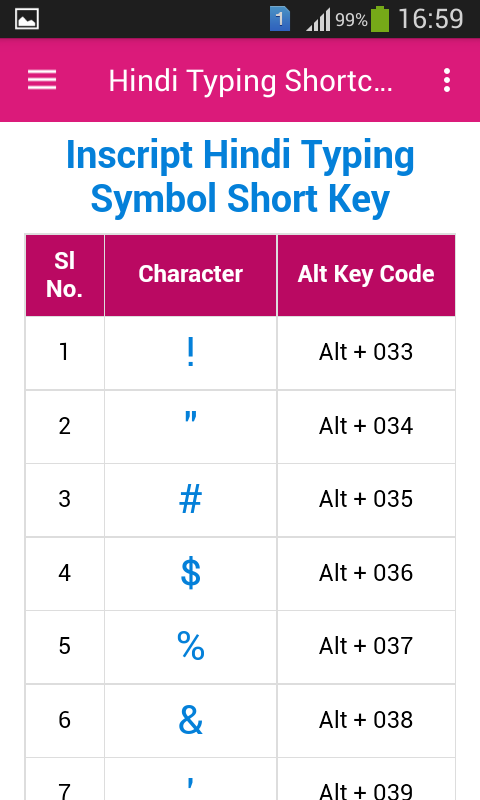Select the double quote character

pos(191,417)
